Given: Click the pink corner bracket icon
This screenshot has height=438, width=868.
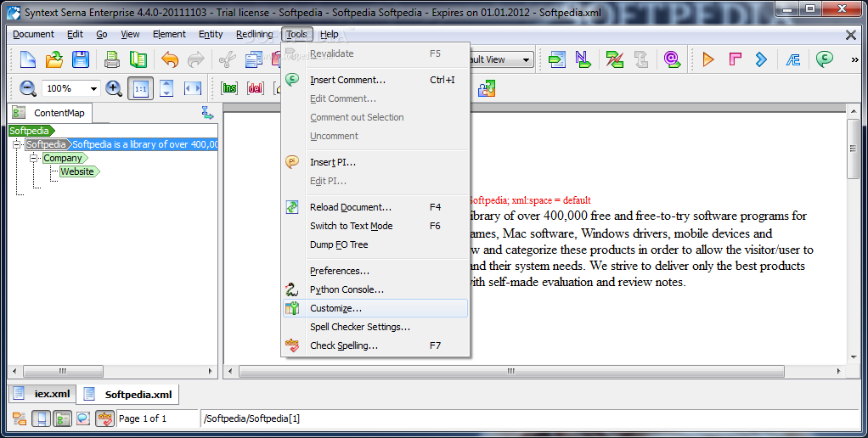Looking at the screenshot, I should tap(736, 59).
